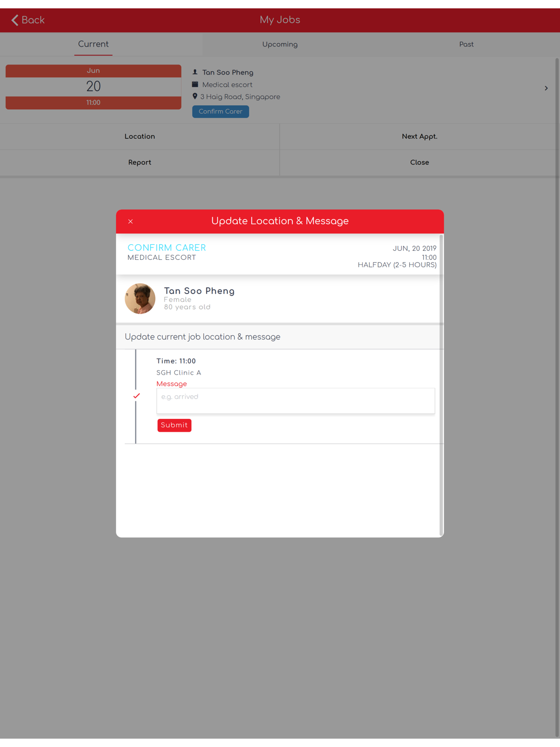This screenshot has height=747, width=560.
Task: Close the Update Location & Message dialog
Action: tap(130, 222)
